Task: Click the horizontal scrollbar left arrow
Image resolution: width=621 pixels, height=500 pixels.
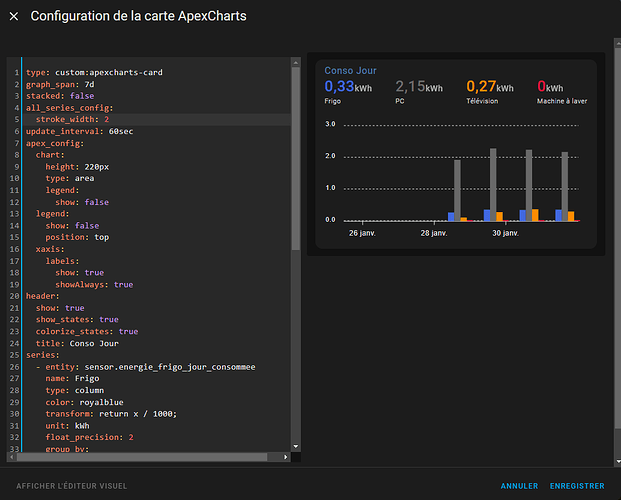Action: tap(12, 457)
